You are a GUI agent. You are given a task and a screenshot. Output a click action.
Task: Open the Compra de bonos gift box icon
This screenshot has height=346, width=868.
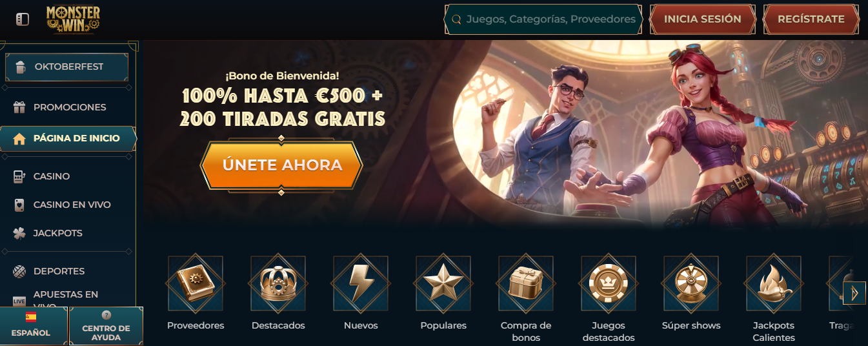point(526,283)
